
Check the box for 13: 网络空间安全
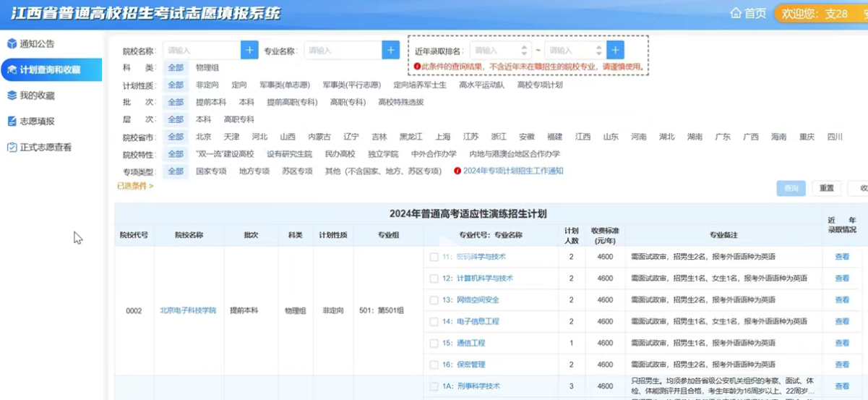434,300
